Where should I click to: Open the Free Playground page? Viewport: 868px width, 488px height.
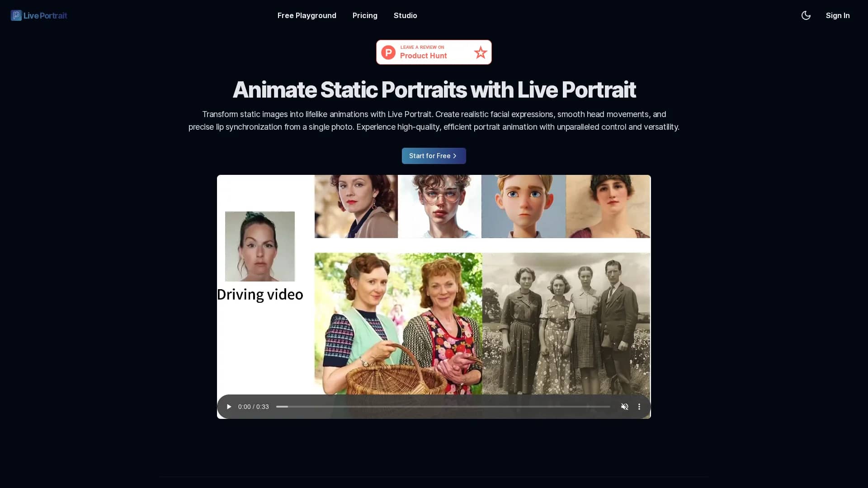307,15
